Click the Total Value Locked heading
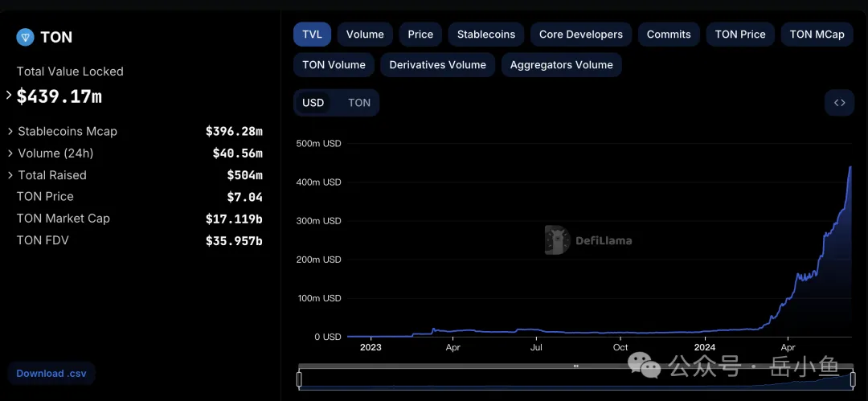 pos(70,72)
